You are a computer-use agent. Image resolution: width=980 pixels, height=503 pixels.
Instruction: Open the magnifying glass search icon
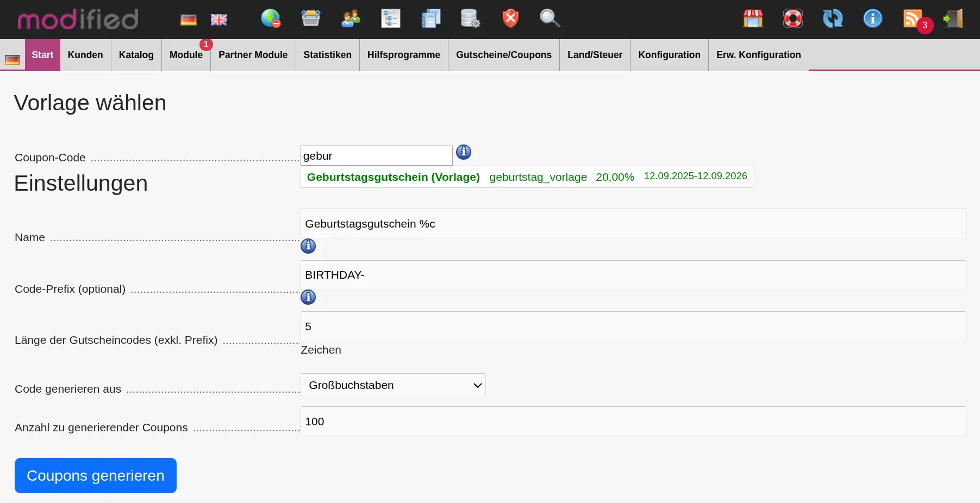(x=550, y=18)
